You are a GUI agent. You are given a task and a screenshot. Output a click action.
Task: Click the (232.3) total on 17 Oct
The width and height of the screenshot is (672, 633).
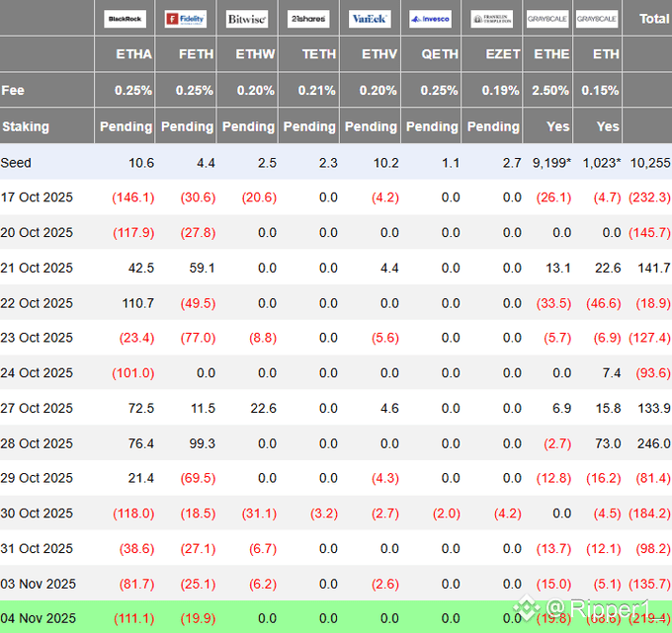(x=649, y=198)
